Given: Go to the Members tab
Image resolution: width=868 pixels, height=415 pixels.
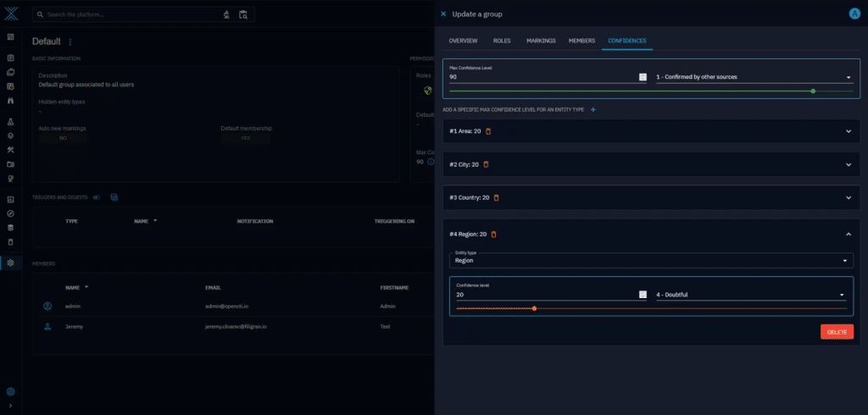Looking at the screenshot, I should [581, 41].
